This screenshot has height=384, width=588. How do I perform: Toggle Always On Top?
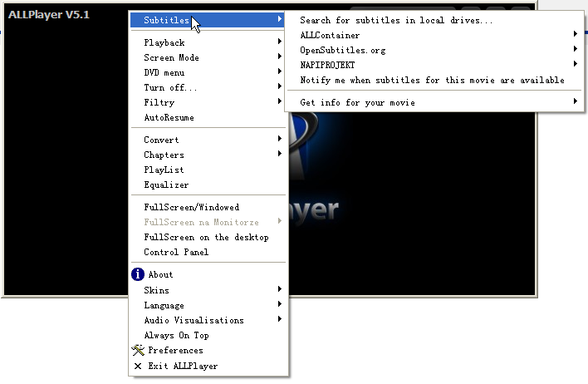click(x=208, y=335)
